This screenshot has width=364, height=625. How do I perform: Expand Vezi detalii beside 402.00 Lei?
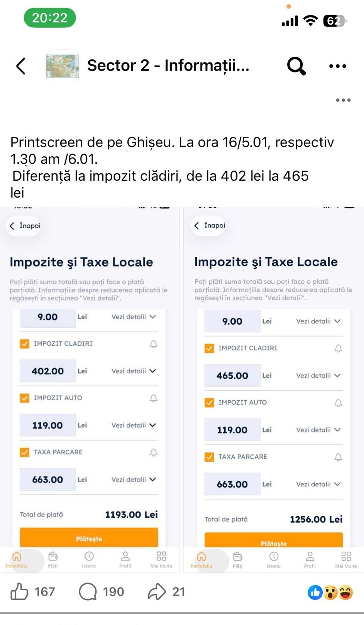134,371
